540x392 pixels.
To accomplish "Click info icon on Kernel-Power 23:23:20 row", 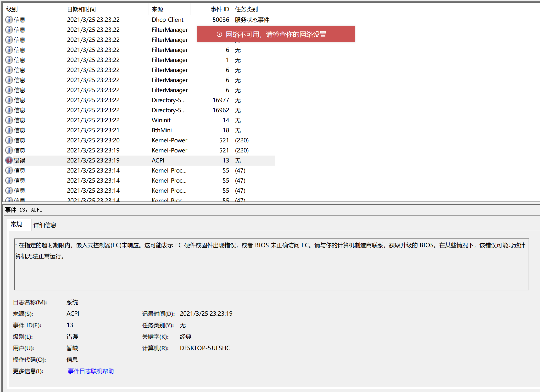I will tap(9, 140).
